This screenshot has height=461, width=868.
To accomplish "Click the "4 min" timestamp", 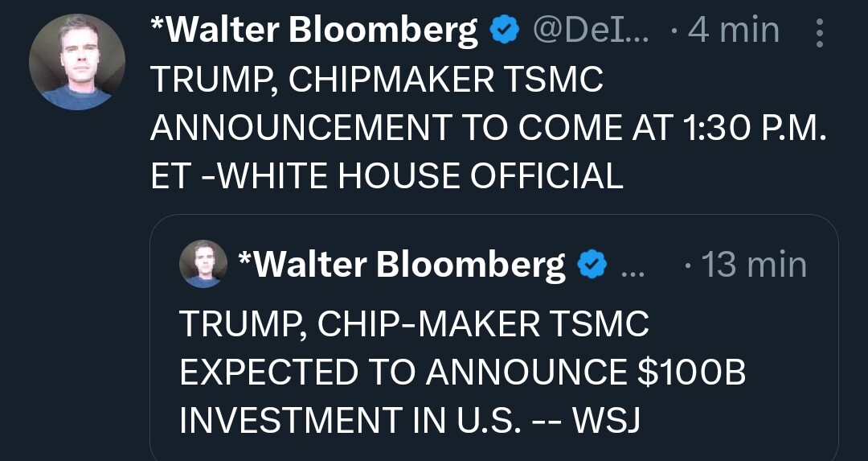I will tap(733, 31).
